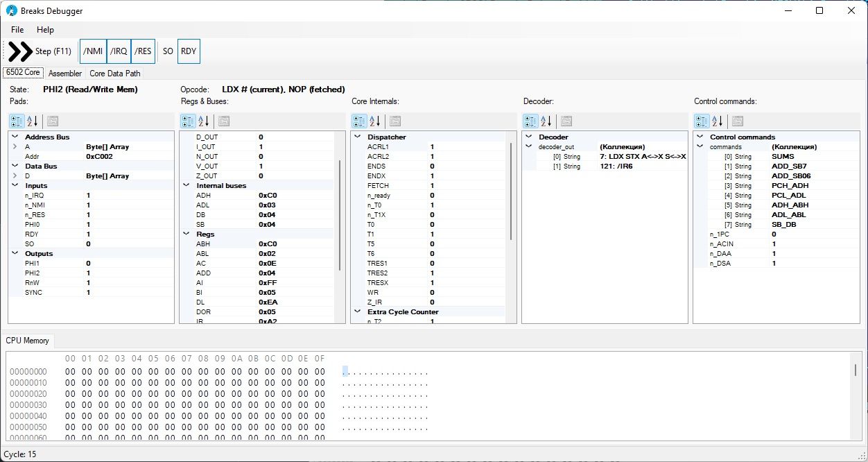
Task: Collapse the Internal buses category
Action: (186, 186)
